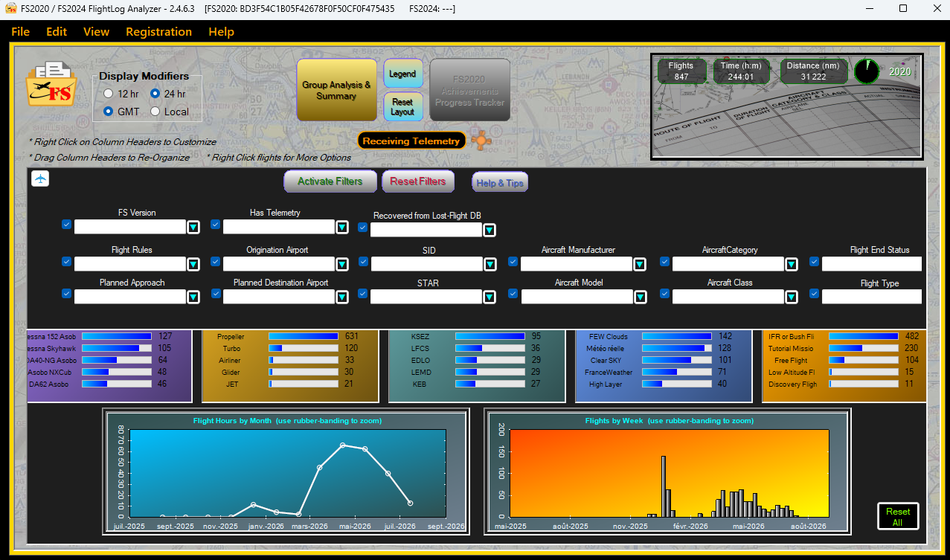This screenshot has width=950, height=560.
Task: Open the AircraftCategory dropdown arrow
Action: 792,264
